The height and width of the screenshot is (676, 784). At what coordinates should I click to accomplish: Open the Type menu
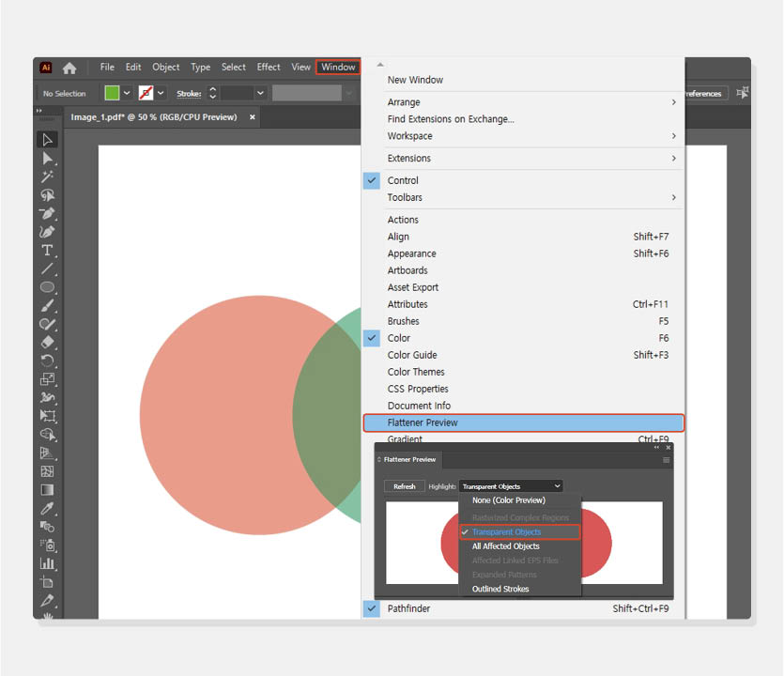coord(200,67)
